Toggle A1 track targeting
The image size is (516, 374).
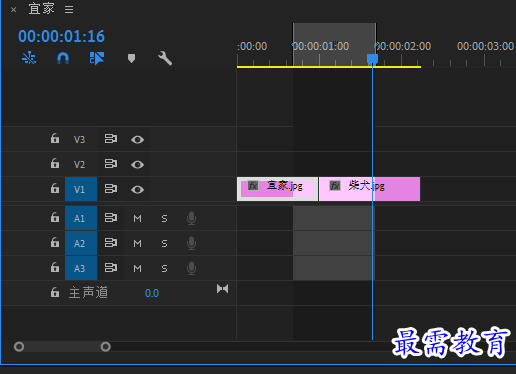81,218
